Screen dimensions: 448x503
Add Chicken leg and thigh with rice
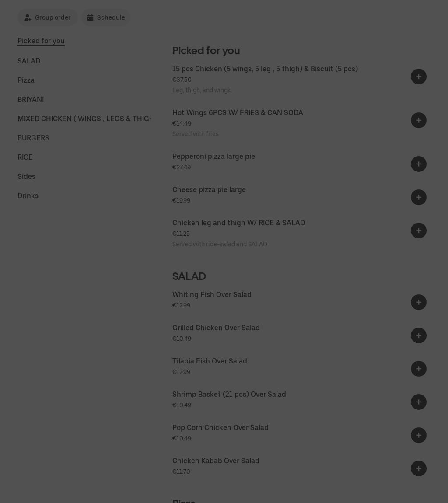click(418, 231)
